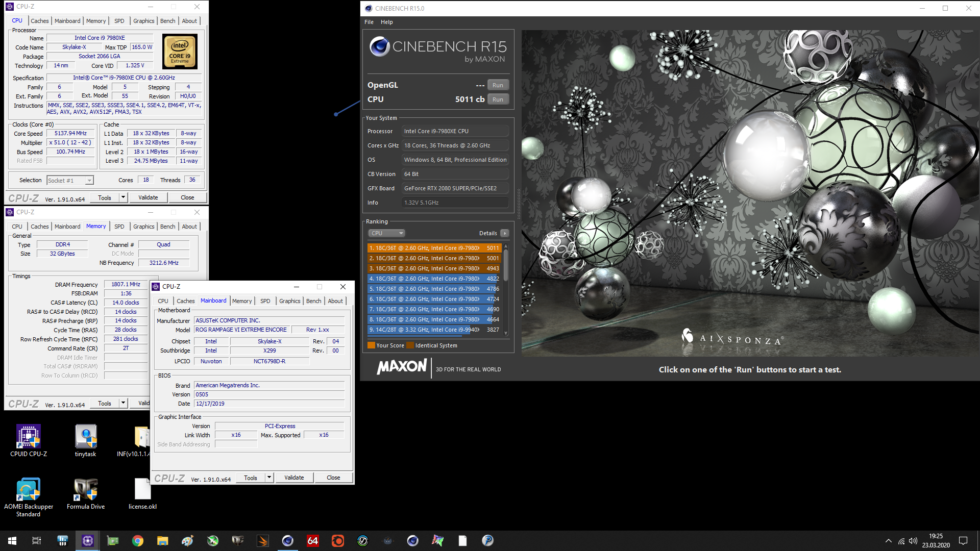Screen dimensions: 980x551
Task: Open the TUF shield taskbar icon
Action: pos(238,541)
